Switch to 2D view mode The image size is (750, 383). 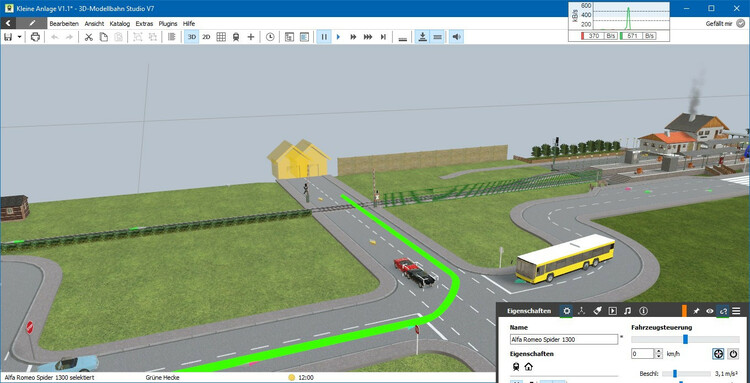coord(206,37)
